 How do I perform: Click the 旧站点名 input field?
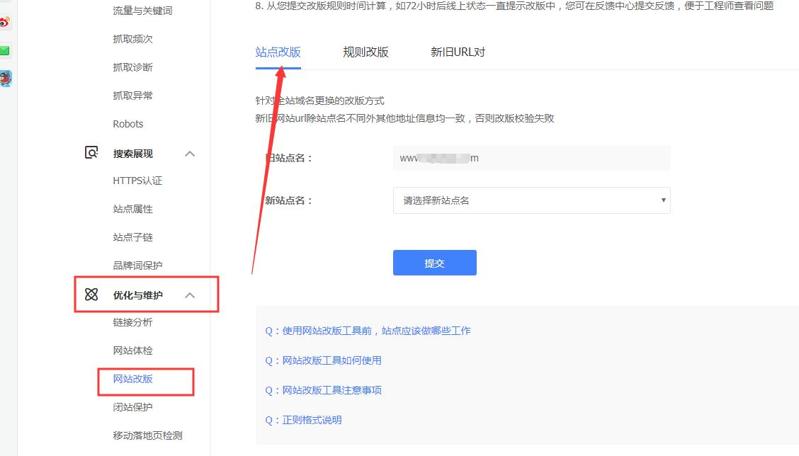pos(531,158)
